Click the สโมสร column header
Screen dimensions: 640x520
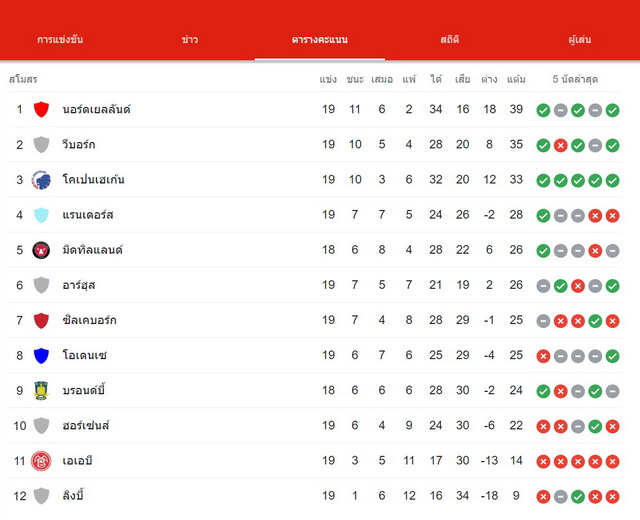pos(23,79)
